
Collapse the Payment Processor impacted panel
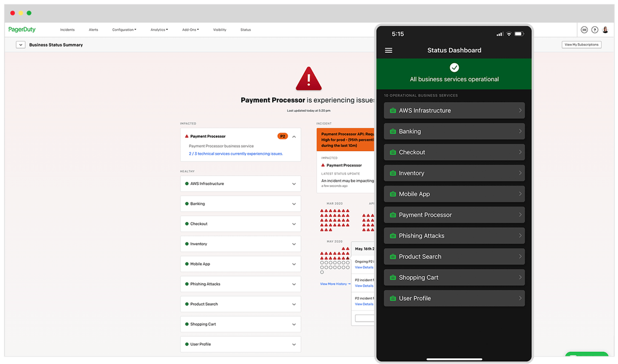(x=295, y=136)
